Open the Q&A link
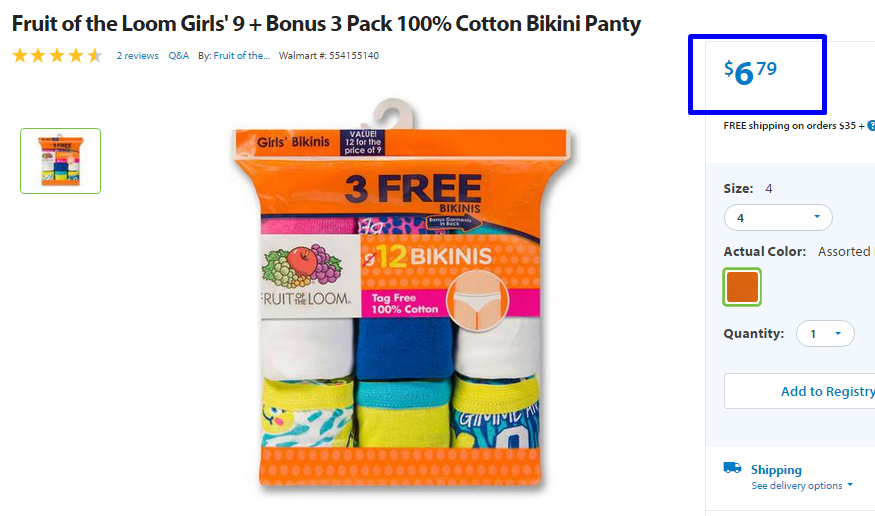875x516 pixels. (179, 56)
